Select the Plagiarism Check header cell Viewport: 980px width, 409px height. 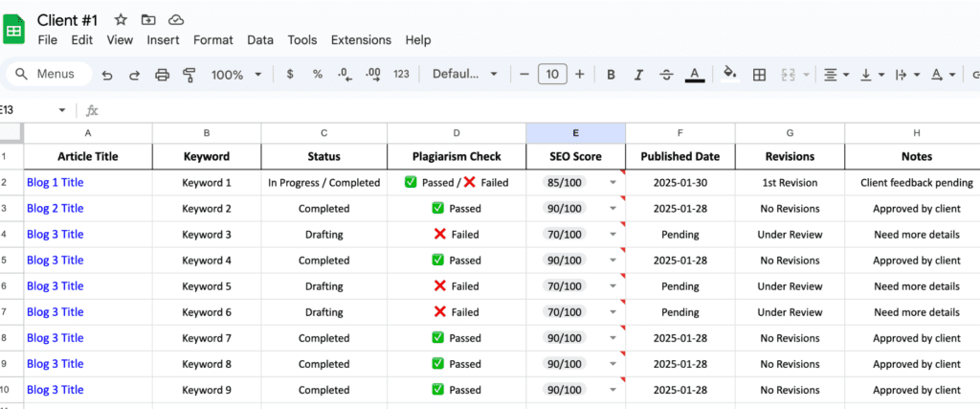(457, 156)
